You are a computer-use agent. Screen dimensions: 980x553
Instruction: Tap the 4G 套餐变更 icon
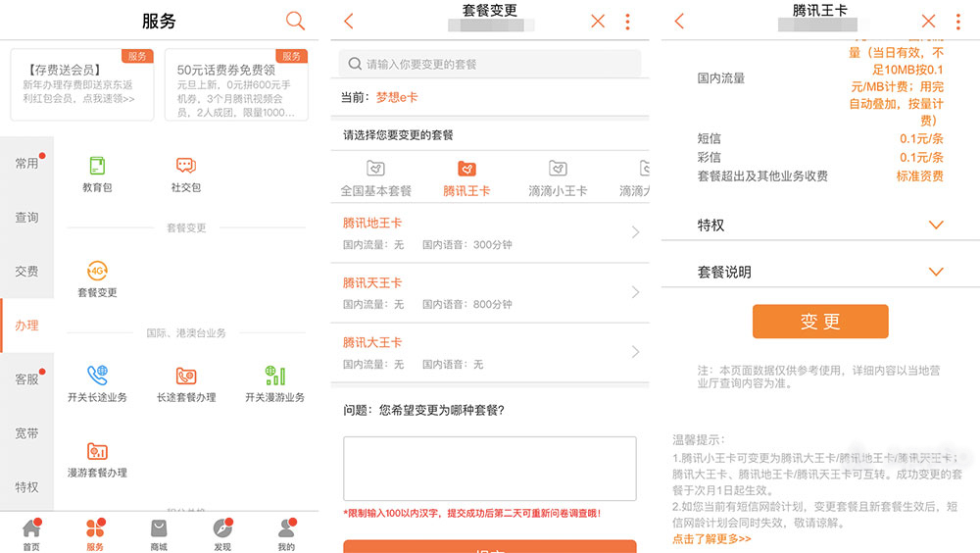[x=97, y=271]
